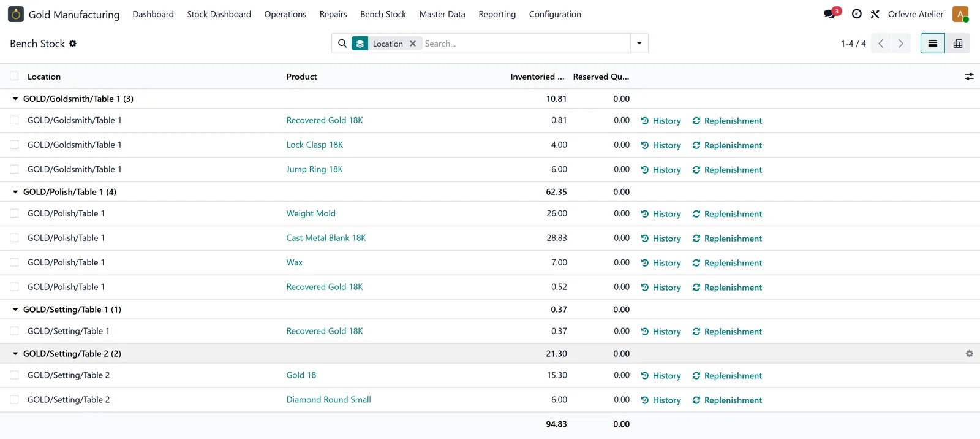Go to the next page of records

pyautogui.click(x=901, y=44)
